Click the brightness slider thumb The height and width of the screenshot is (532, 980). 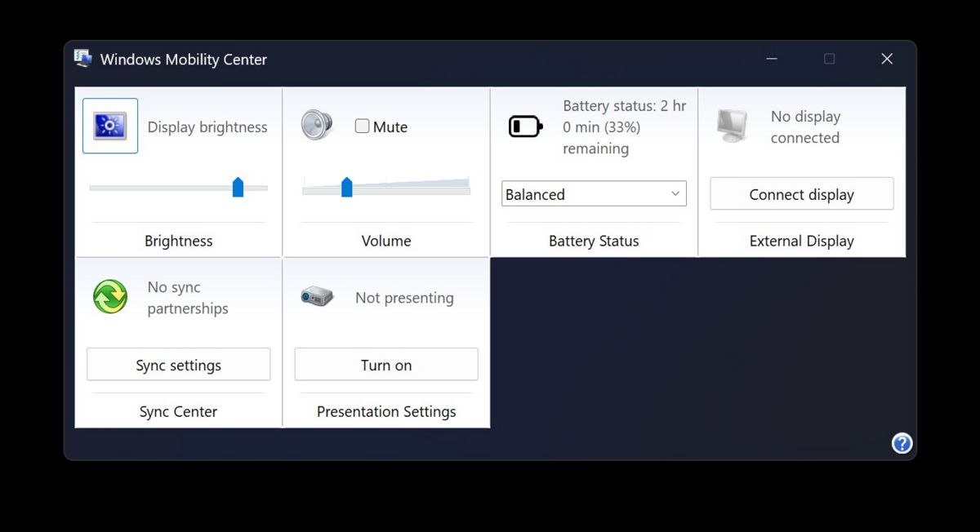tap(238, 188)
